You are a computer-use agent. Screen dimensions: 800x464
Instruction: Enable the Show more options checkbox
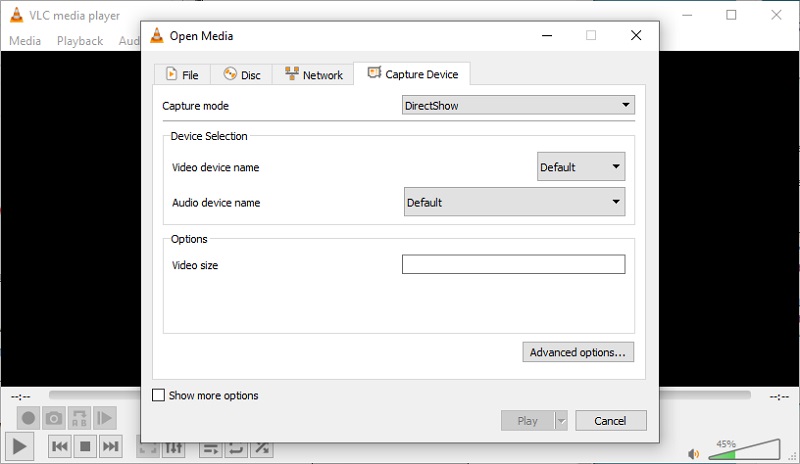click(158, 395)
